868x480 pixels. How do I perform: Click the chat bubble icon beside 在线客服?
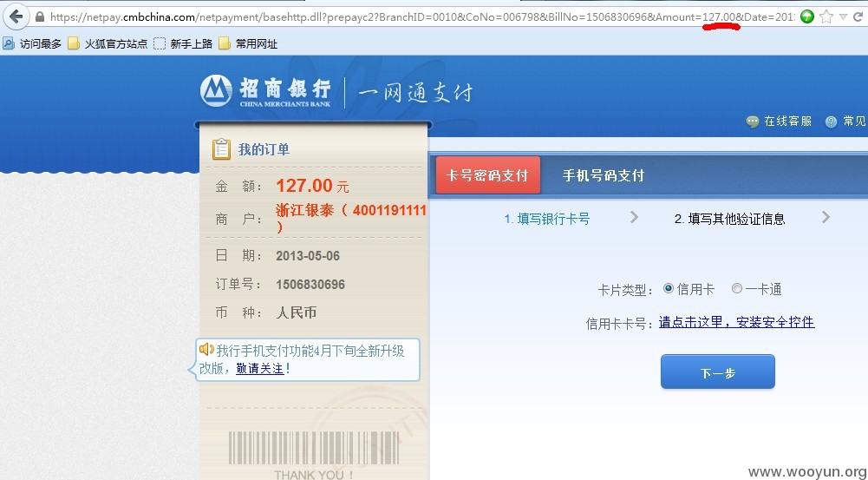pos(753,122)
